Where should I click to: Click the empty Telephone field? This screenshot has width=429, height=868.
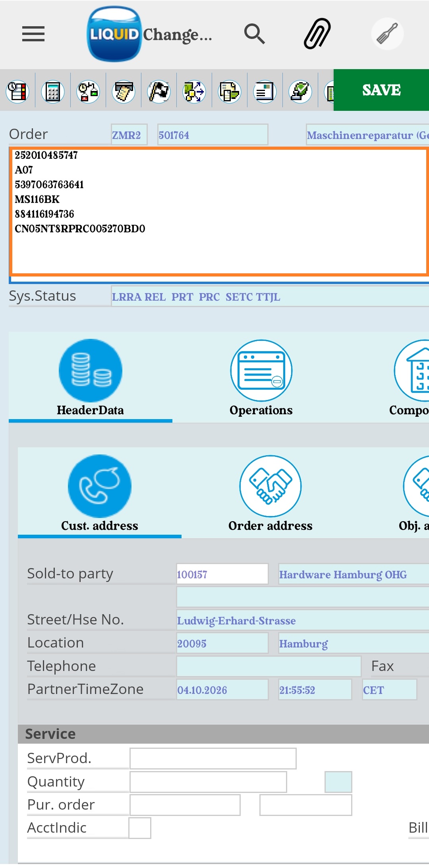coord(269,666)
